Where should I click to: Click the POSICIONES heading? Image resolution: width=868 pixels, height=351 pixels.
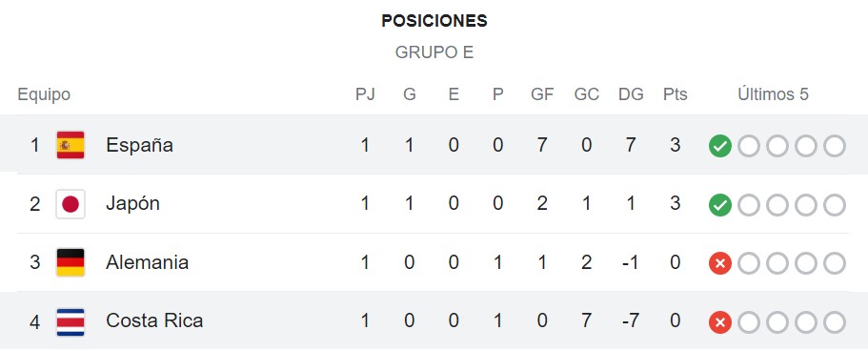click(x=434, y=21)
